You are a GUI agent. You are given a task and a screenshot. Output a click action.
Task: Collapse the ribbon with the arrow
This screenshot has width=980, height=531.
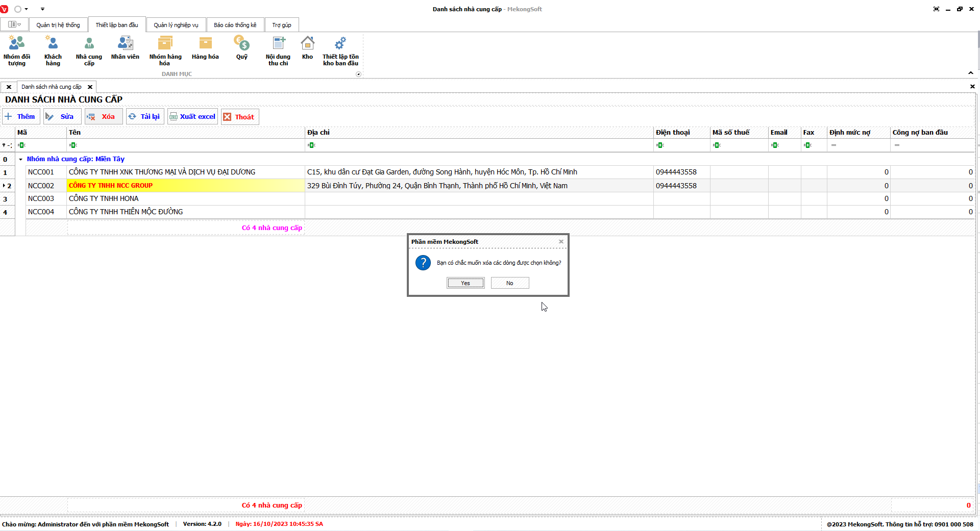click(970, 73)
